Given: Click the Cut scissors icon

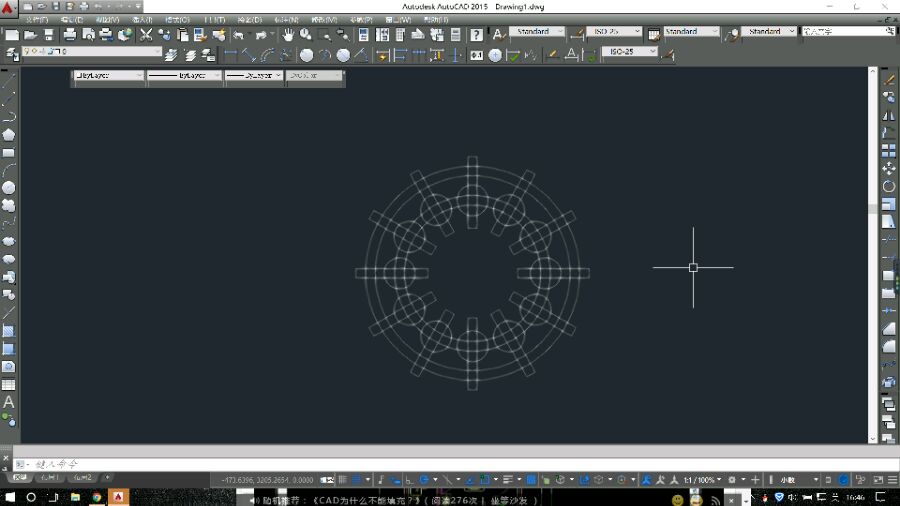Looking at the screenshot, I should tap(146, 35).
